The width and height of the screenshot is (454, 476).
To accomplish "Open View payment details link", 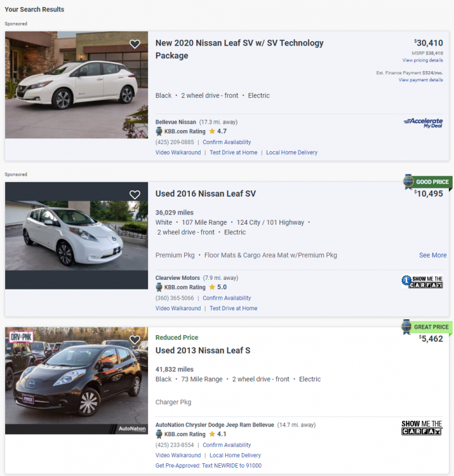I will click(x=420, y=80).
